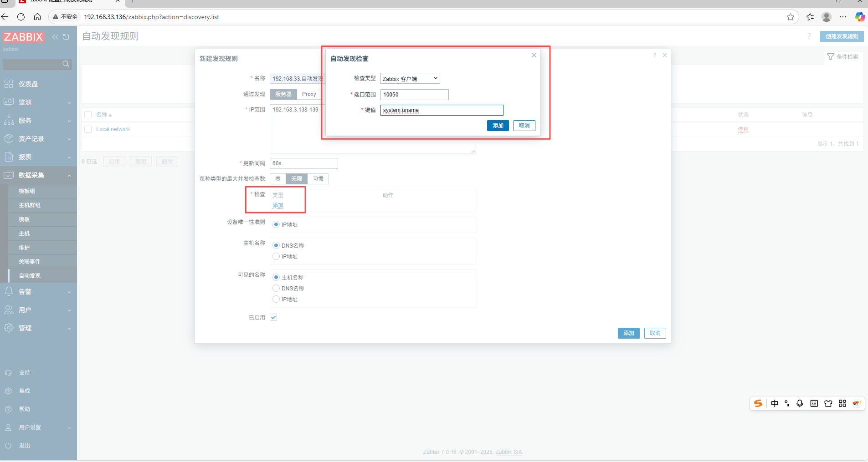Expand the 监测 monitoring menu
Viewport: 868px width, 462px height.
[38, 102]
